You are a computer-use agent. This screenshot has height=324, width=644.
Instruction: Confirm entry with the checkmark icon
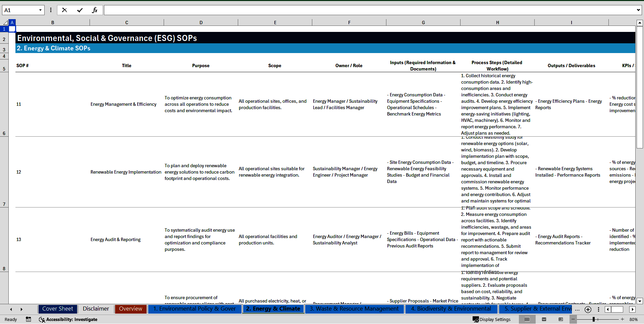point(79,10)
